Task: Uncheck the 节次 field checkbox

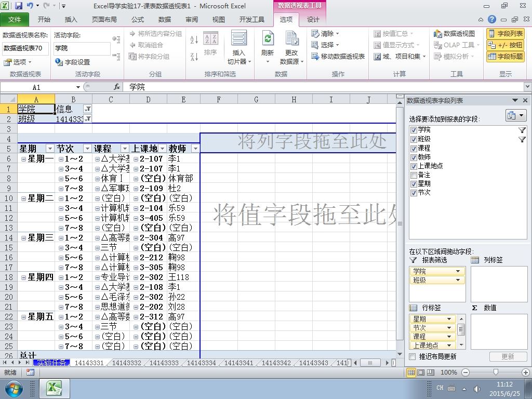Action: [414, 193]
